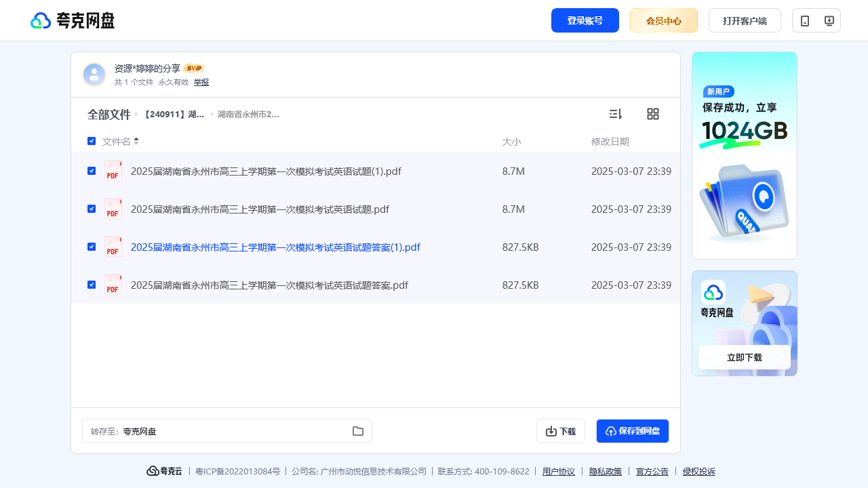Screen dimensions: 868x488
Task: Click the 转存至 夸克网盘 destination field
Action: point(227,431)
